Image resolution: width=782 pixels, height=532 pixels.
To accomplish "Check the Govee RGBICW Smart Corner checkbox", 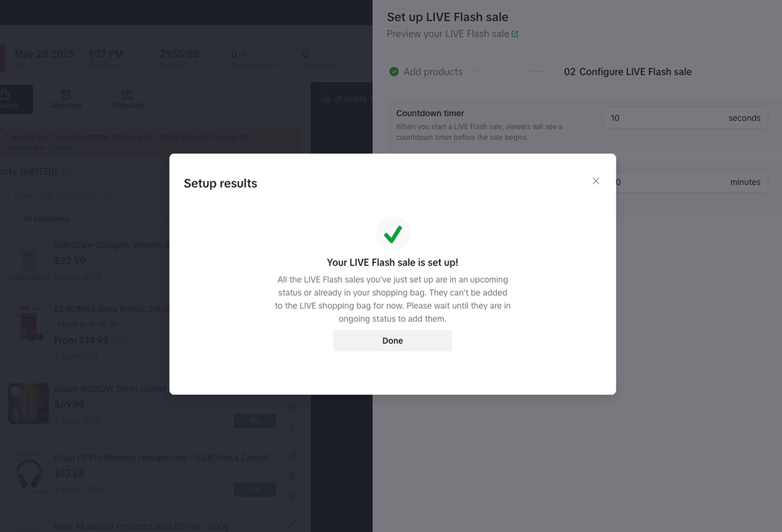I will (x=15, y=391).
